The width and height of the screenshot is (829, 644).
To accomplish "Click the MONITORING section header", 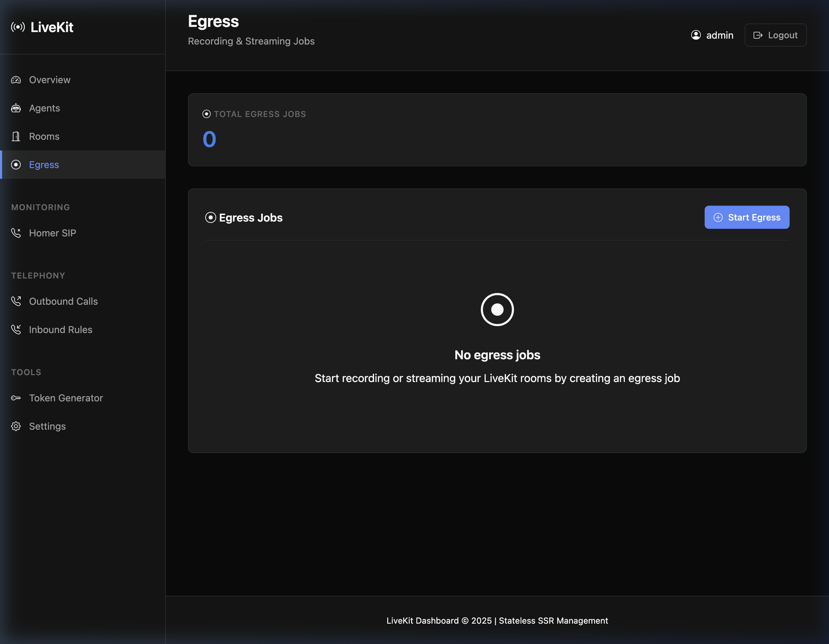I will coord(41,207).
